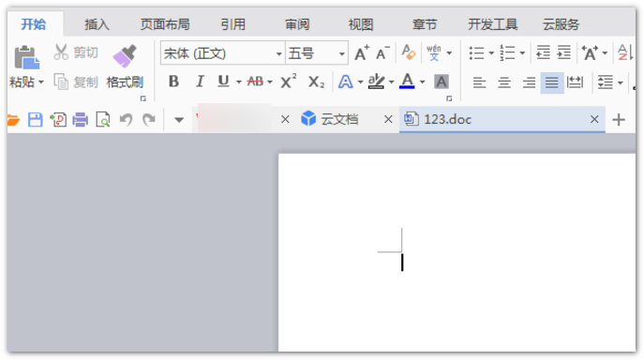The width and height of the screenshot is (644, 360).
Task: Close the 123.doc tab
Action: [x=594, y=119]
